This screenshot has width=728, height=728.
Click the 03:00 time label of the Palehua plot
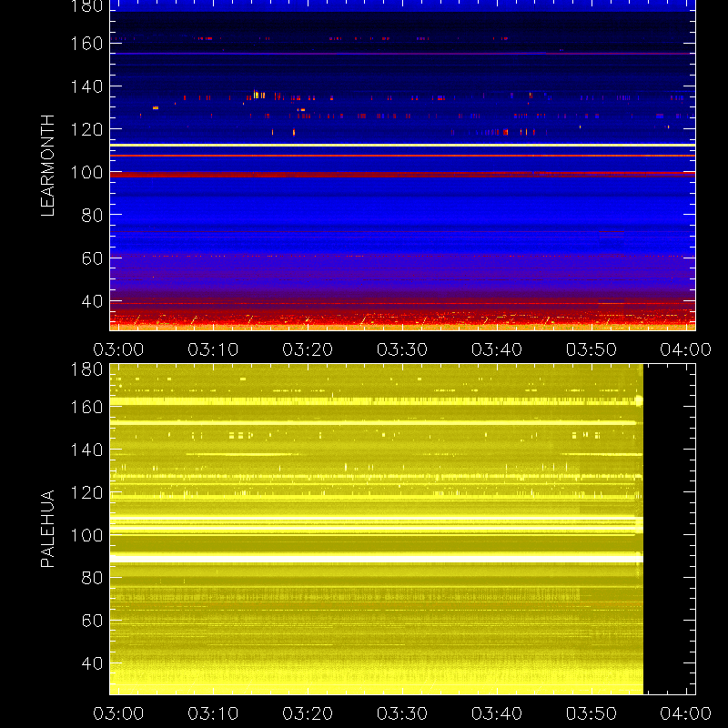(x=118, y=713)
